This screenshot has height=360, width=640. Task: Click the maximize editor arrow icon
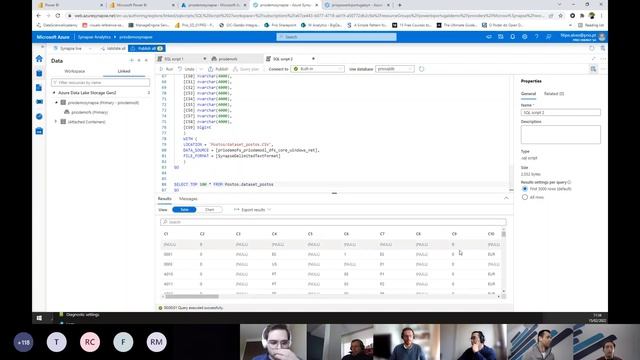pyautogui.click(x=593, y=59)
